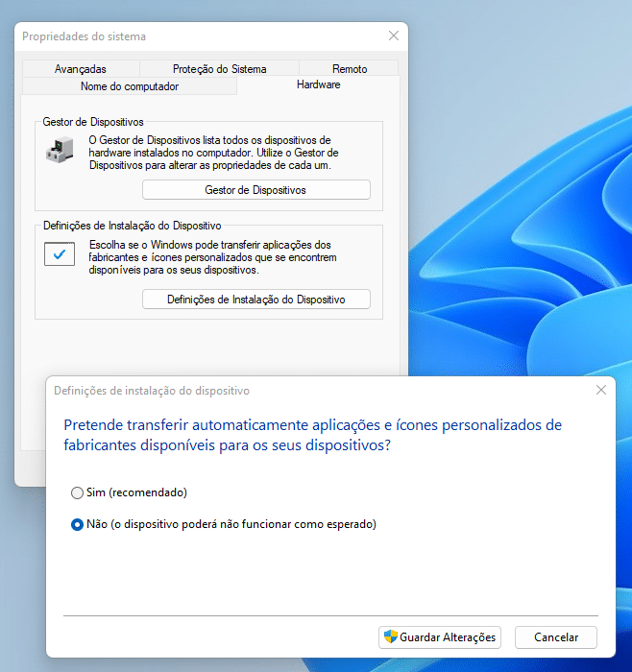Close the Definições de instalação do dispositivo dialog
The width and height of the screenshot is (632, 672).
601,390
